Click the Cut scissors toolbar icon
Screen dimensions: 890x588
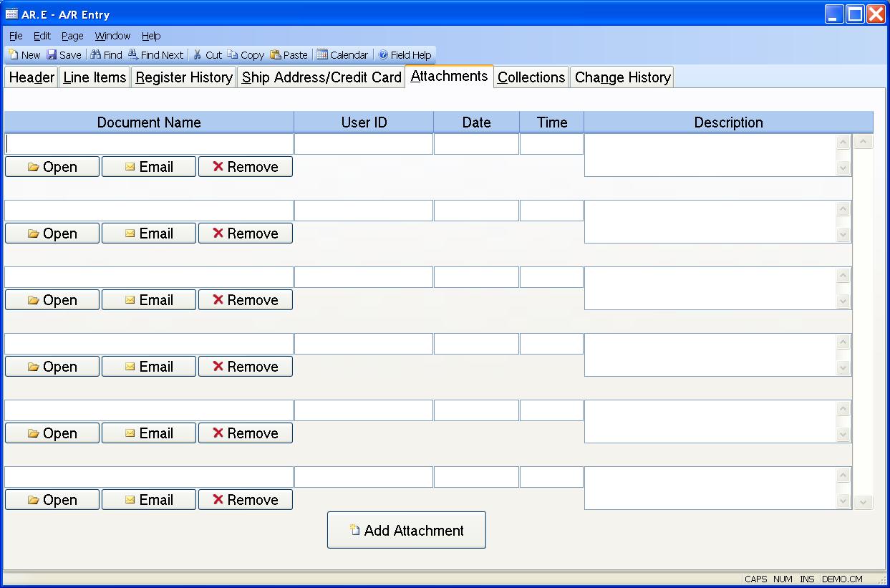[198, 55]
